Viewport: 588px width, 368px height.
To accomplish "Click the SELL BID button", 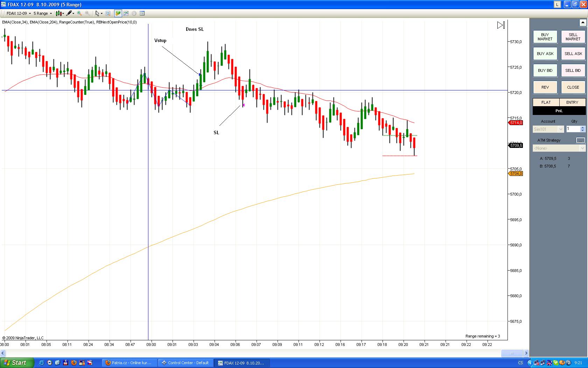I will tap(573, 70).
